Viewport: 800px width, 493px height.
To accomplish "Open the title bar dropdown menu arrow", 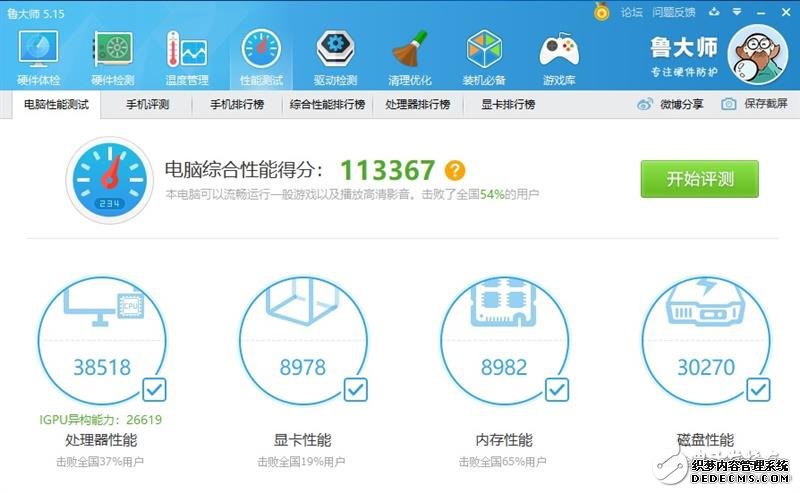I will click(737, 12).
